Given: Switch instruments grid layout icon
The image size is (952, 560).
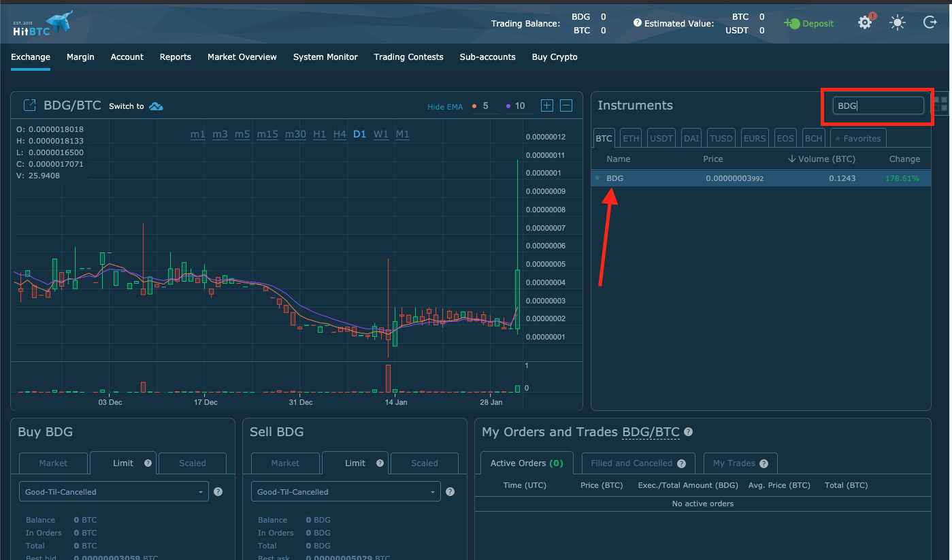Looking at the screenshot, I should [940, 103].
